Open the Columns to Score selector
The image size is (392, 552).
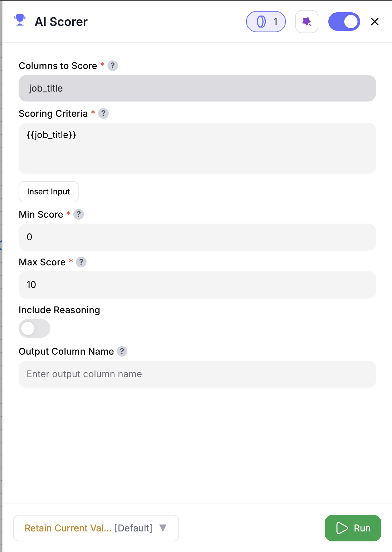197,88
